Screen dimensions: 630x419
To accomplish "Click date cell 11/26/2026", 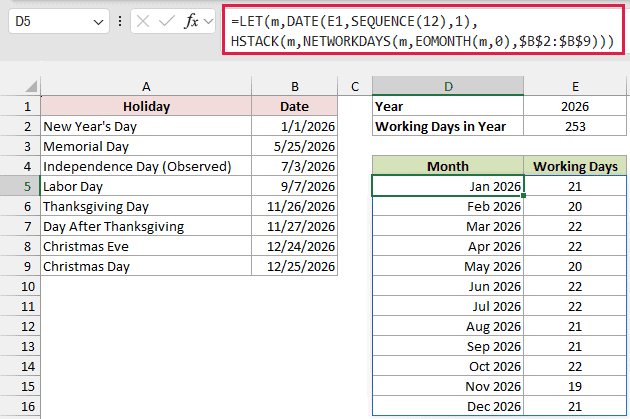I will [295, 206].
